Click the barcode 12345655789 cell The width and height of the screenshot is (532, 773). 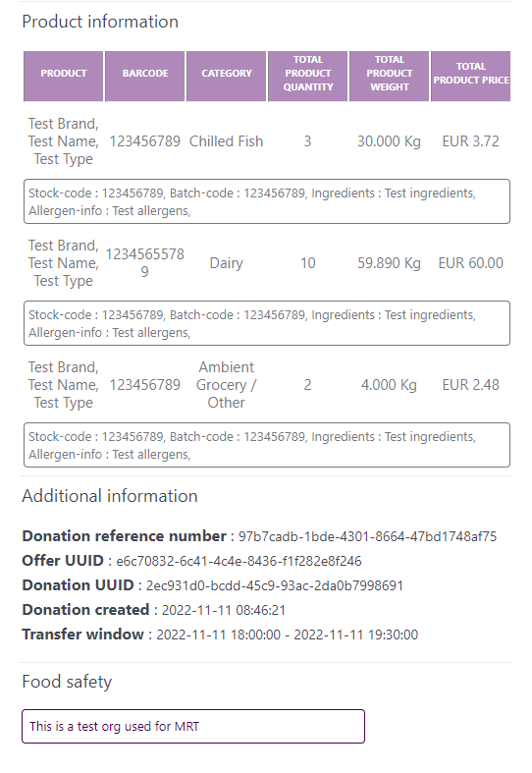pyautogui.click(x=145, y=263)
